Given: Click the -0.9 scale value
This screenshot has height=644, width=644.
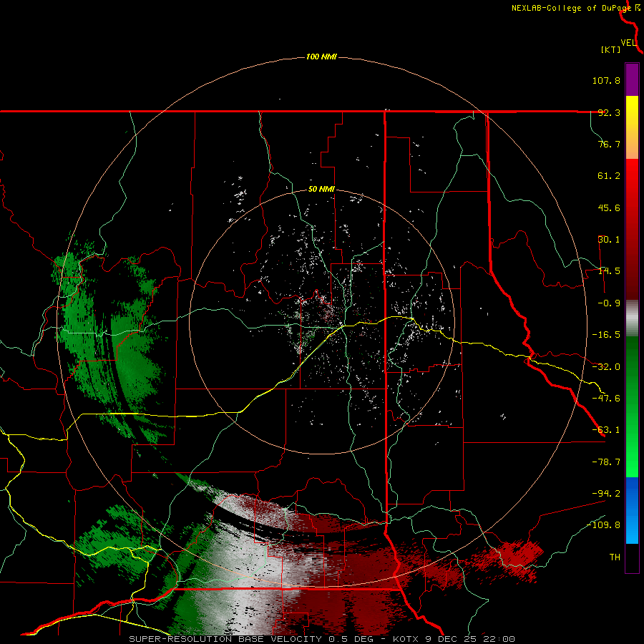Looking at the screenshot, I should pyautogui.click(x=609, y=303).
